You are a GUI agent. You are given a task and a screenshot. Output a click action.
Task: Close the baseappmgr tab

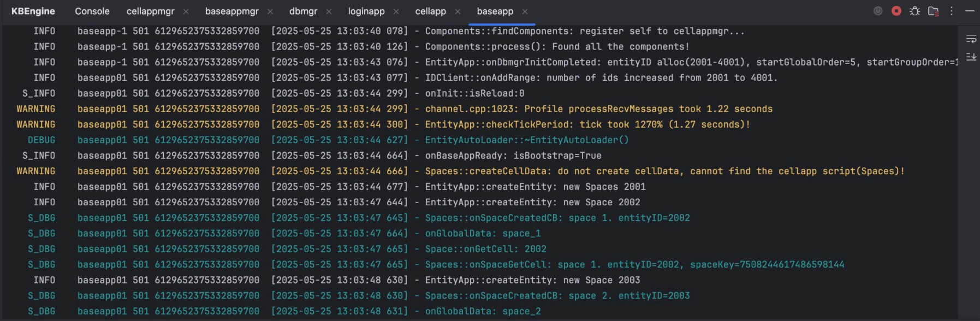pos(270,11)
